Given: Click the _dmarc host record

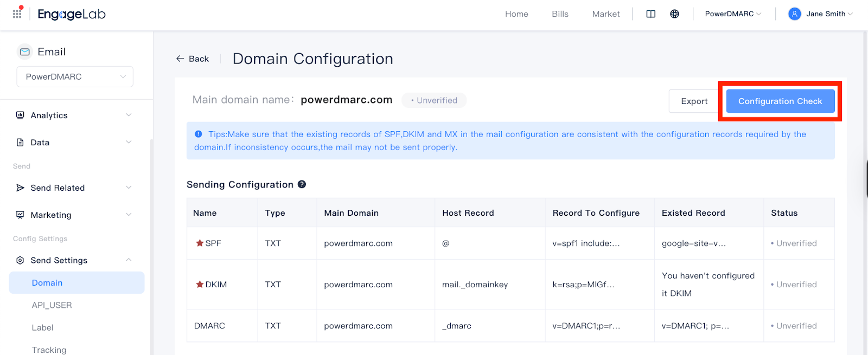Looking at the screenshot, I should [457, 326].
